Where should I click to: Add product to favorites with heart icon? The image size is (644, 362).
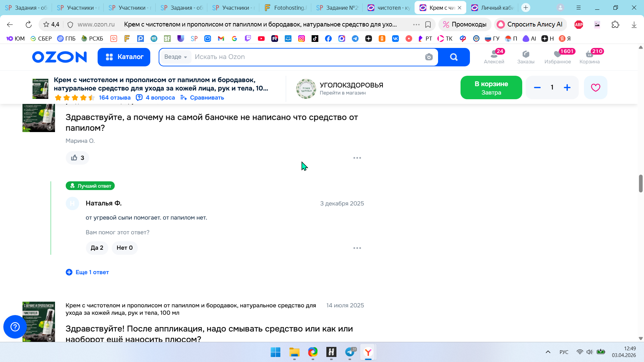(595, 87)
